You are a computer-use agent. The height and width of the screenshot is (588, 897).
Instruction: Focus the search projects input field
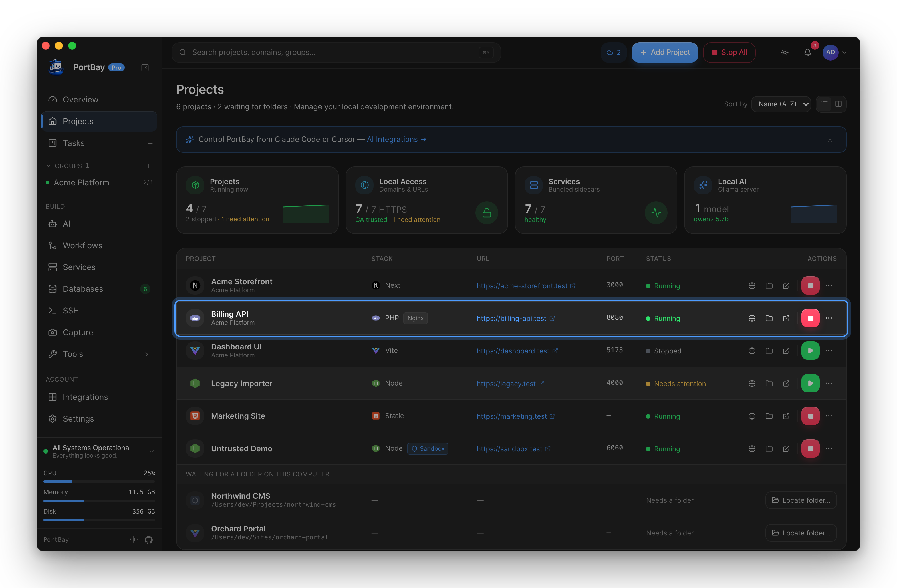point(336,52)
